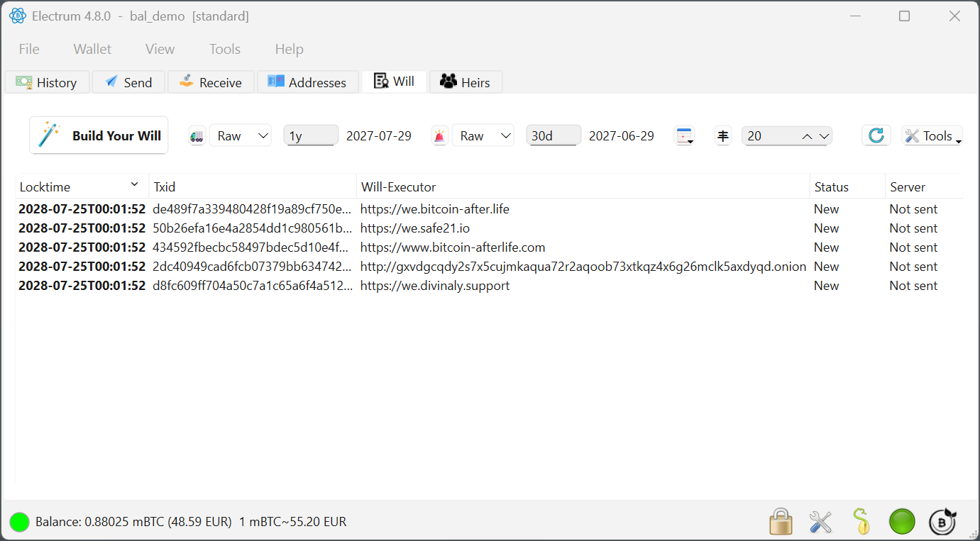The height and width of the screenshot is (541, 980).
Task: Click the Bitcoin sprout plugin icon in status bar
Action: 942,522
